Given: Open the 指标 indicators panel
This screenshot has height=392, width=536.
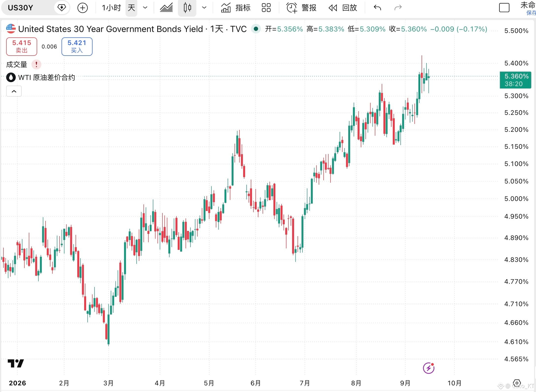Looking at the screenshot, I should pyautogui.click(x=236, y=8).
